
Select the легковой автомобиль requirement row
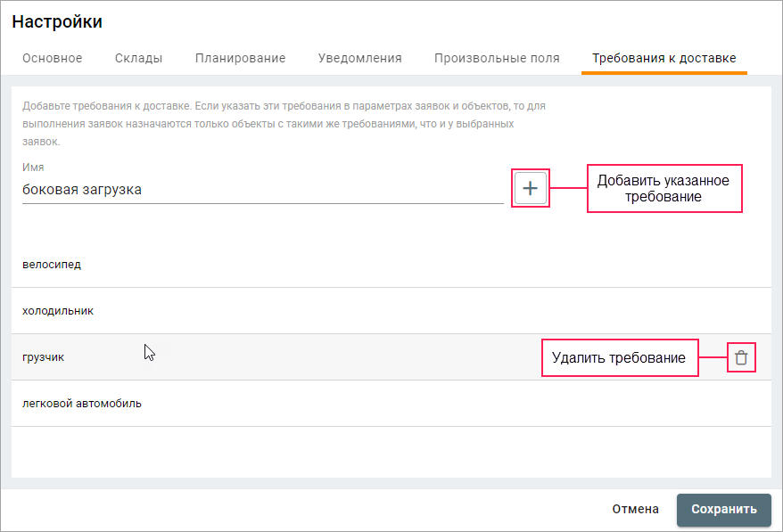[x=391, y=404]
